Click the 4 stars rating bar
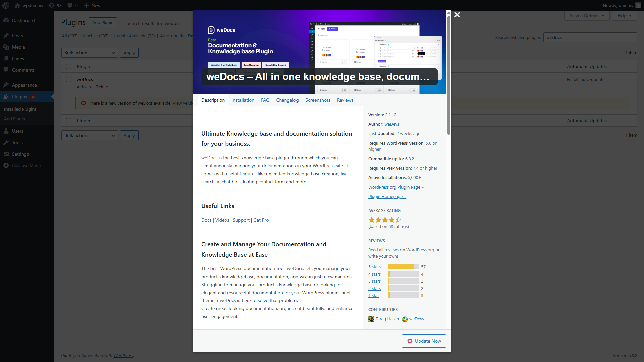644x362 pixels. pos(404,274)
